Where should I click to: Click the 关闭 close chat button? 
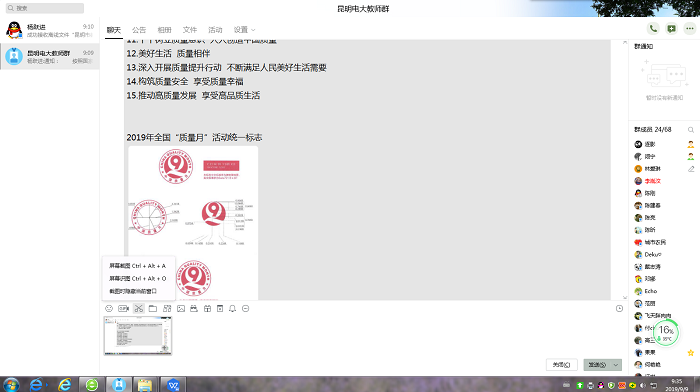click(562, 365)
